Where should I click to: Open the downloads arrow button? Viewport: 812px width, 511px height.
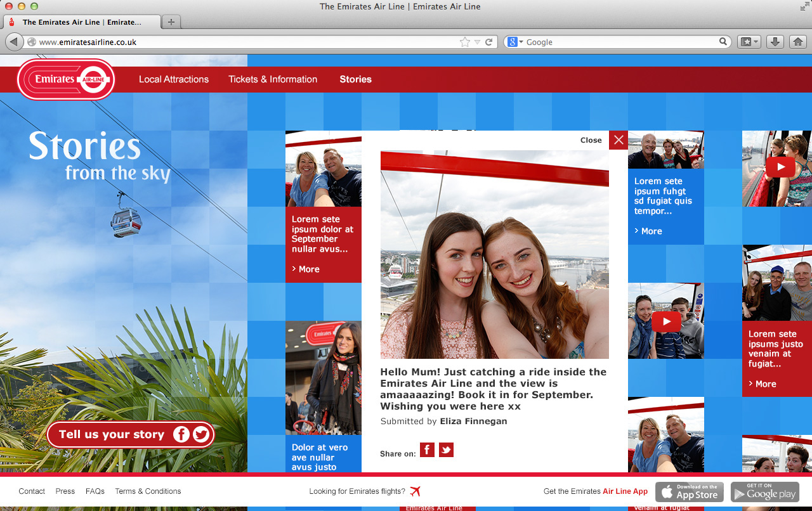[x=775, y=42]
